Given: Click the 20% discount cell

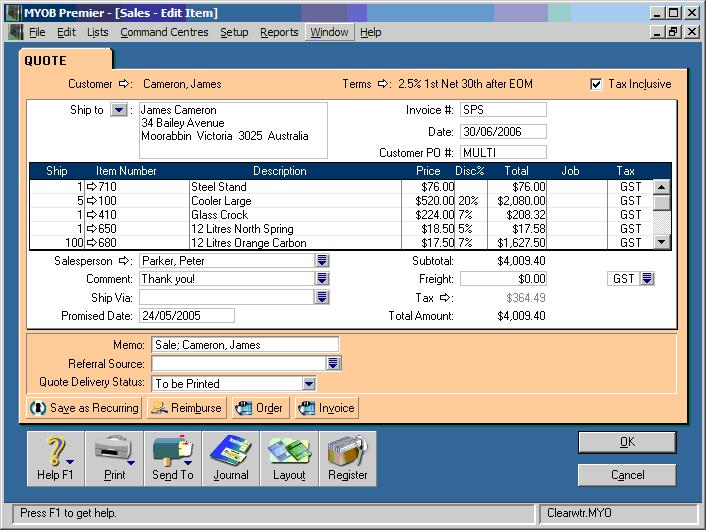Looking at the screenshot, I should (x=471, y=200).
